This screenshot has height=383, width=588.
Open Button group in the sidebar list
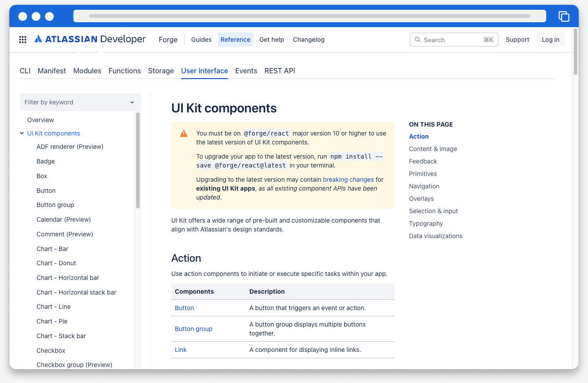(55, 205)
